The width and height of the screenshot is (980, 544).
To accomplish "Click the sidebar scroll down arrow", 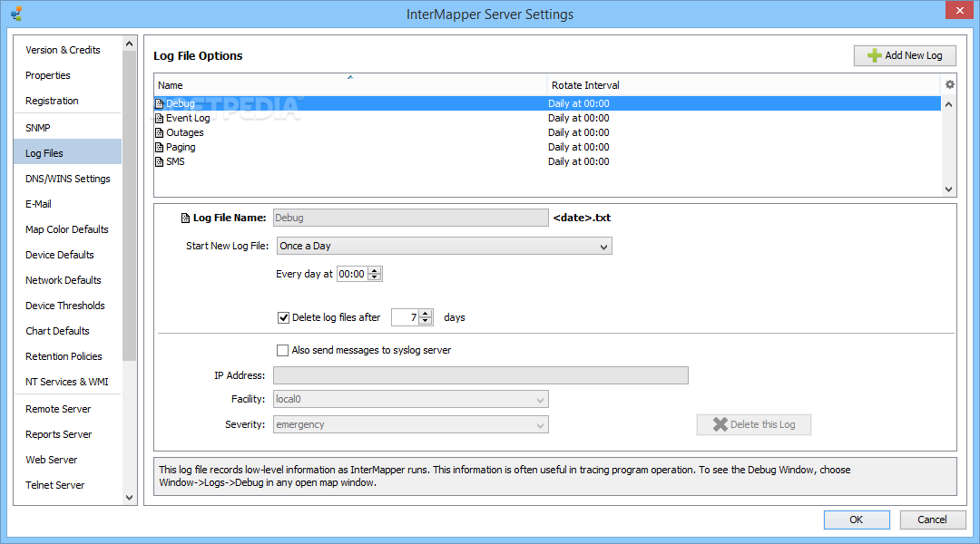I will point(130,498).
